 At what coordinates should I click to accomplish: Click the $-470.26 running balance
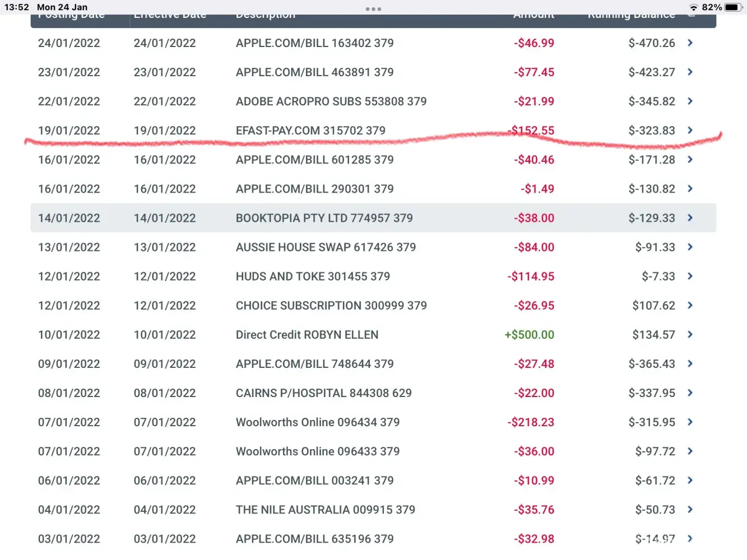(x=652, y=43)
